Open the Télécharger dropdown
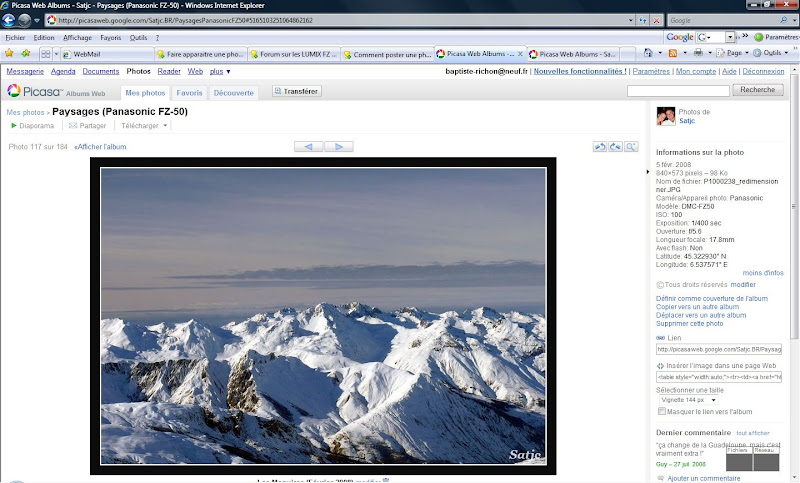 coord(144,125)
